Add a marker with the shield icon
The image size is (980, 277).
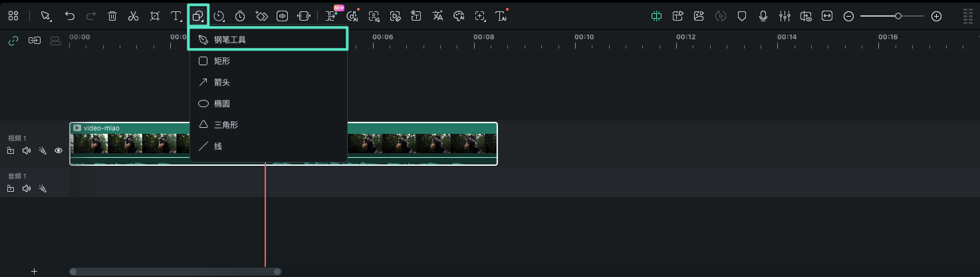point(742,16)
